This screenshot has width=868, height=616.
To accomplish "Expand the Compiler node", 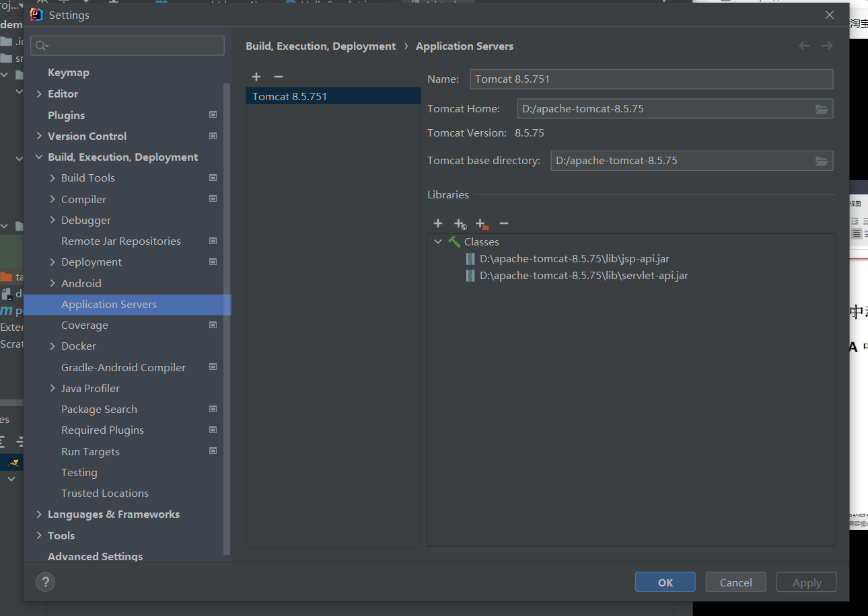I will coord(52,199).
